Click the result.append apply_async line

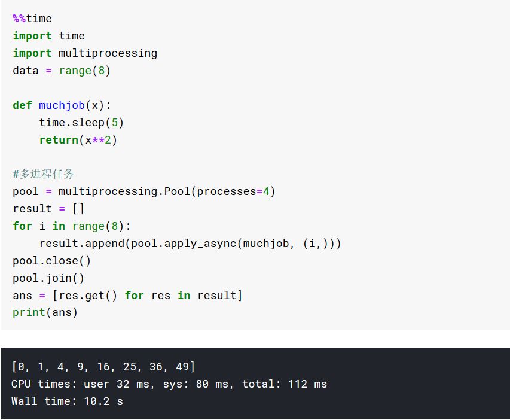click(x=190, y=244)
